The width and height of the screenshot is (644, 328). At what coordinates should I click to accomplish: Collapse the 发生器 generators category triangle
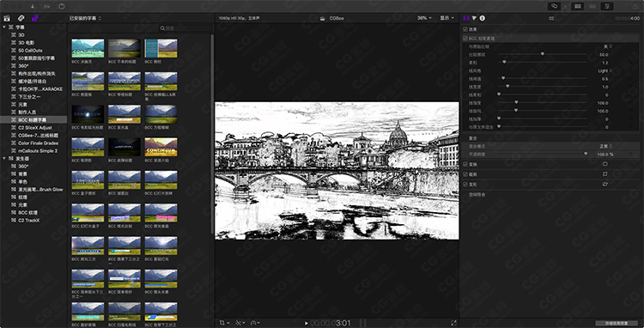pos(4,159)
